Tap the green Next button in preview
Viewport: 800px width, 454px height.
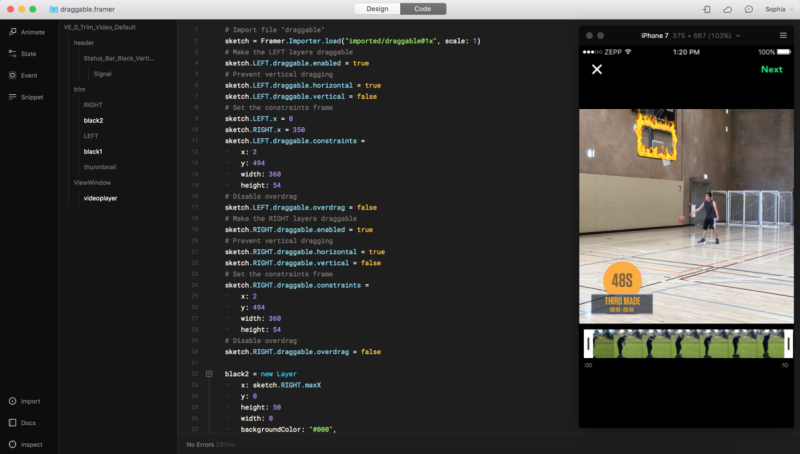coord(771,69)
